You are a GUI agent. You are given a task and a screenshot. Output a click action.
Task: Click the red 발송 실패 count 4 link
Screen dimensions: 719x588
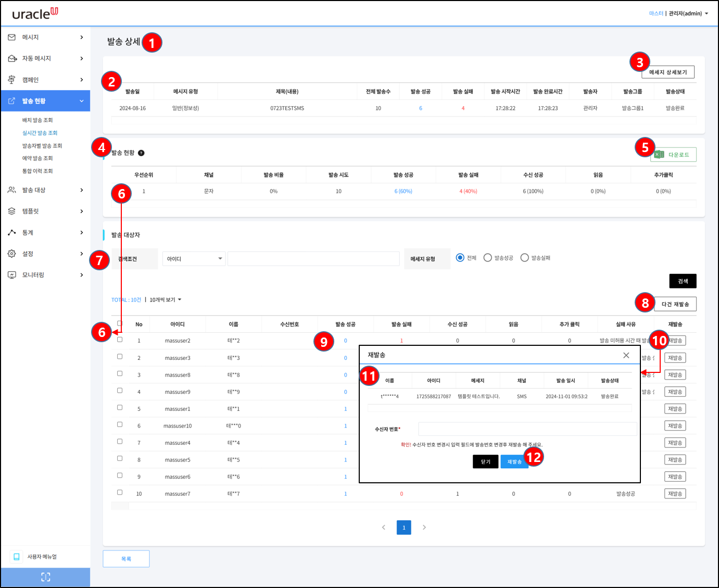click(x=463, y=108)
